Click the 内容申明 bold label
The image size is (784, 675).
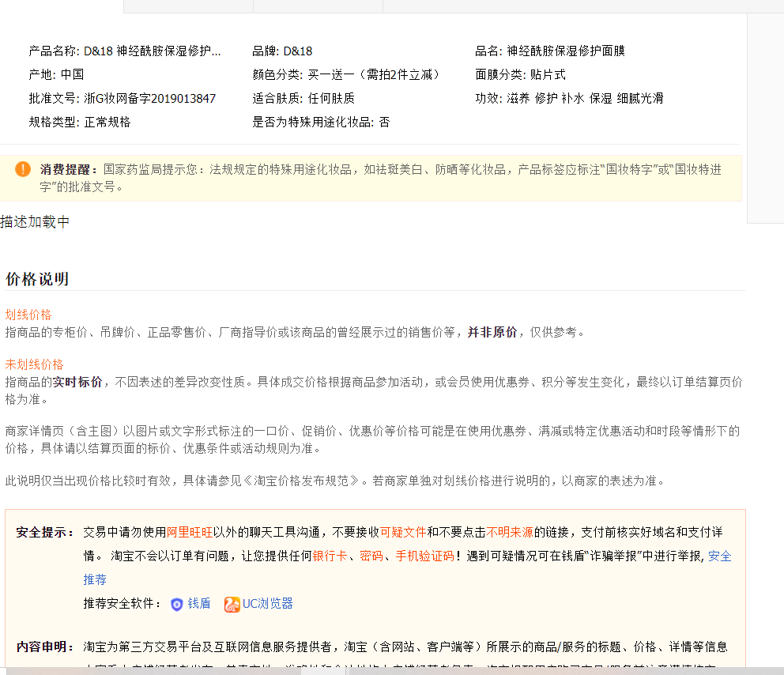45,647
